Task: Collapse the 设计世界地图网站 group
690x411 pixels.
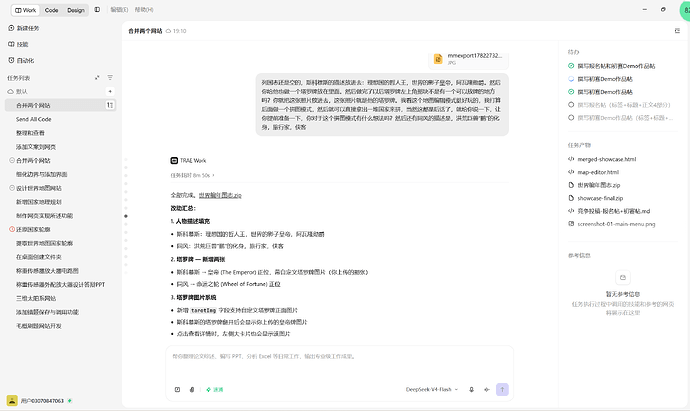Action: point(12,188)
